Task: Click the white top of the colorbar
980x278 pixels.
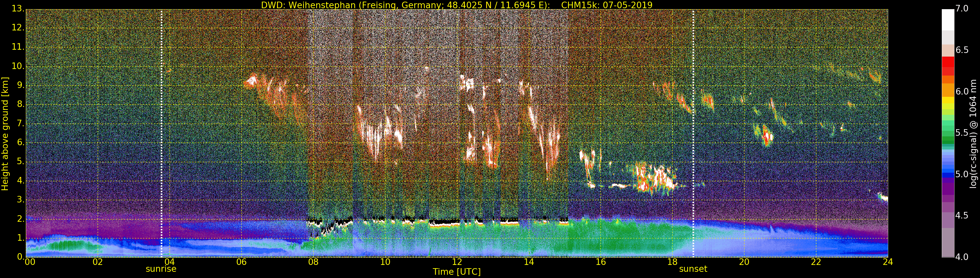Action: click(948, 19)
